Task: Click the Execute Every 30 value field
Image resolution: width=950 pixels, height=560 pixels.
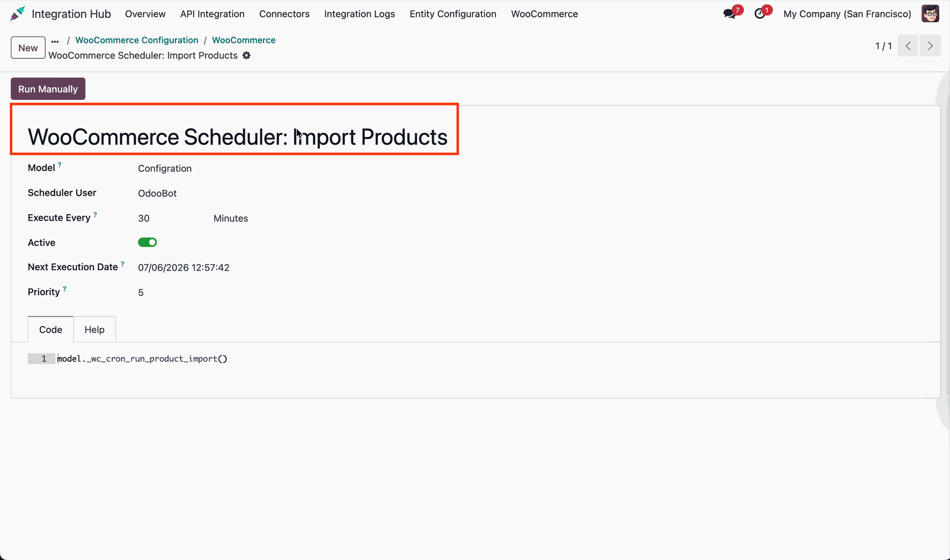Action: click(143, 218)
